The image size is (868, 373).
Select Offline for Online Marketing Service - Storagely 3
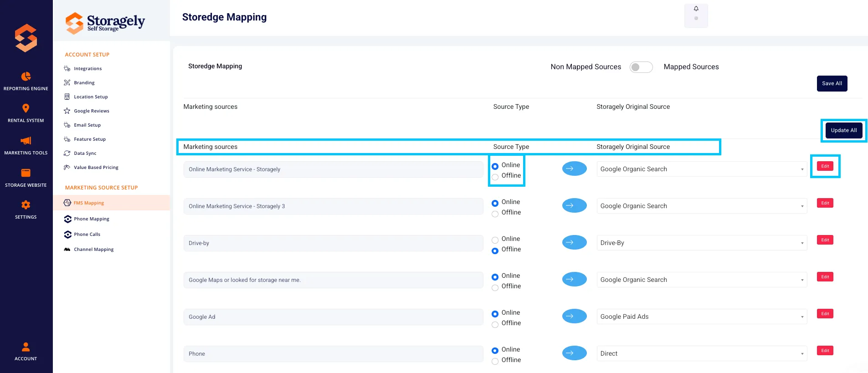click(x=495, y=214)
